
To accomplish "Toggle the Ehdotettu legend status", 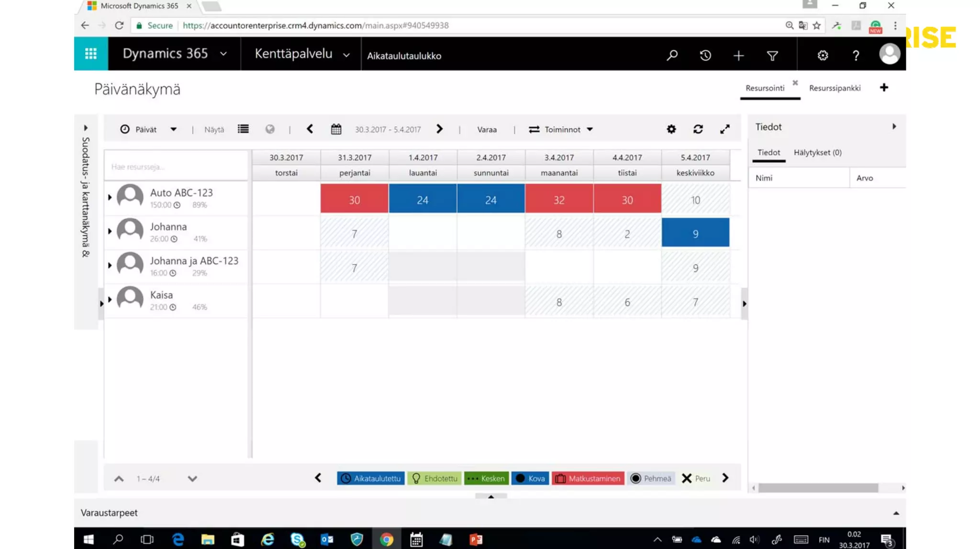I will coord(434,478).
